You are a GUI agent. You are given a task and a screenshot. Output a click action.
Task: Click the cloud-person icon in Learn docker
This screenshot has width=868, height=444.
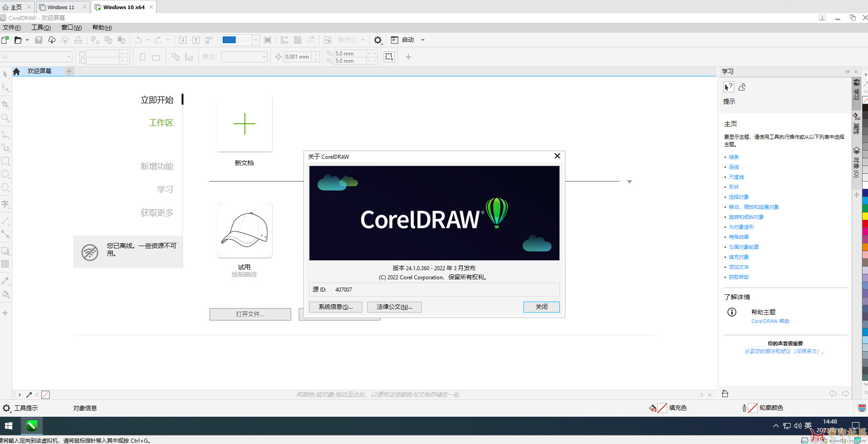pos(742,87)
